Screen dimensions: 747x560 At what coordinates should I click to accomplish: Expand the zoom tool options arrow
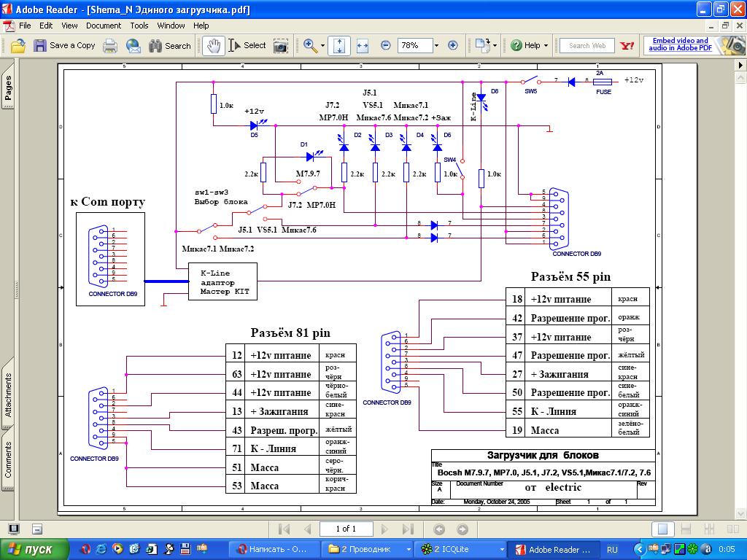[x=322, y=46]
